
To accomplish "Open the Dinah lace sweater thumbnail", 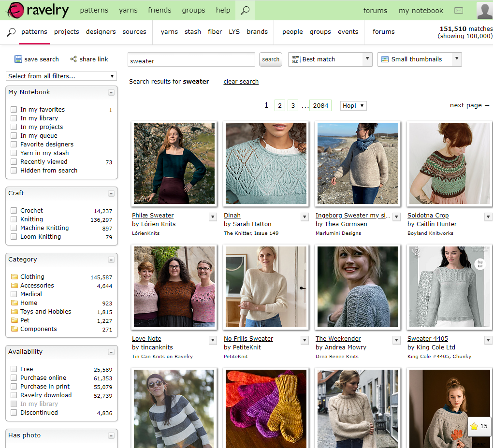I will tap(266, 163).
